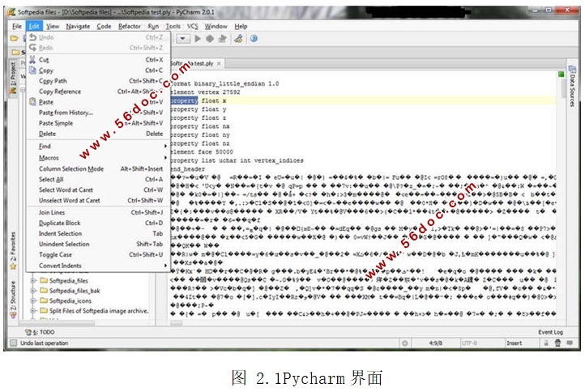Choose Select All menu entry
This screenshot has height=392, width=585.
99,180
